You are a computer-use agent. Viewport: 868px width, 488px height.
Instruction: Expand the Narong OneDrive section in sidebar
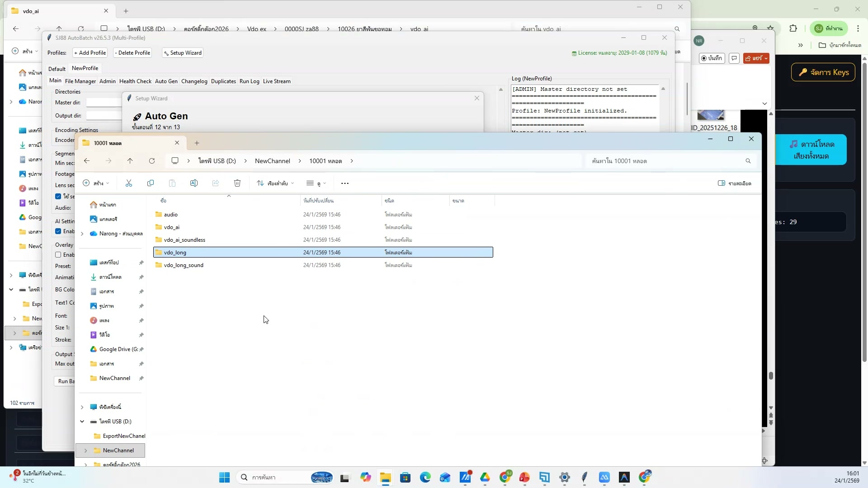(x=82, y=234)
